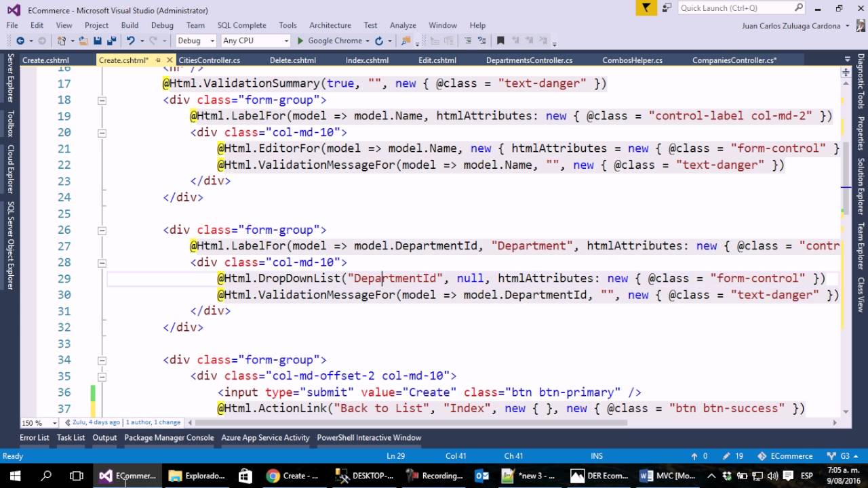This screenshot has width=868, height=488.
Task: Open the Diagnostic Tools side tab
Action: point(861,81)
